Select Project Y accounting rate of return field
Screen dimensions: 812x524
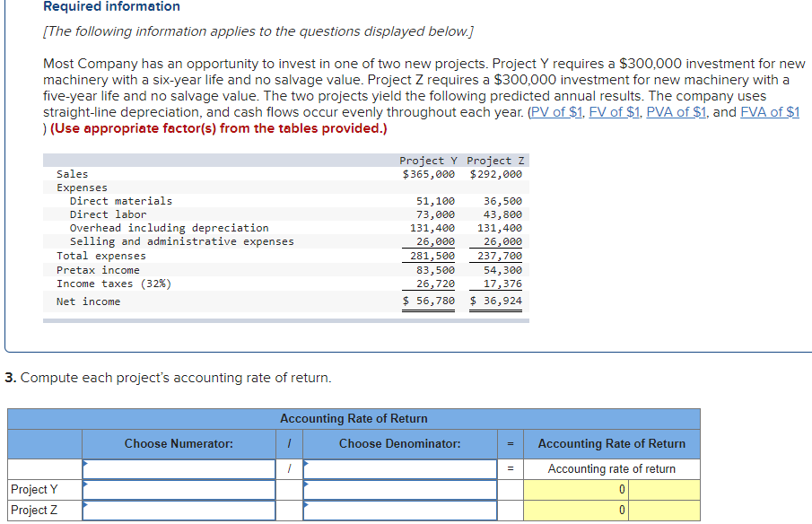576,490
